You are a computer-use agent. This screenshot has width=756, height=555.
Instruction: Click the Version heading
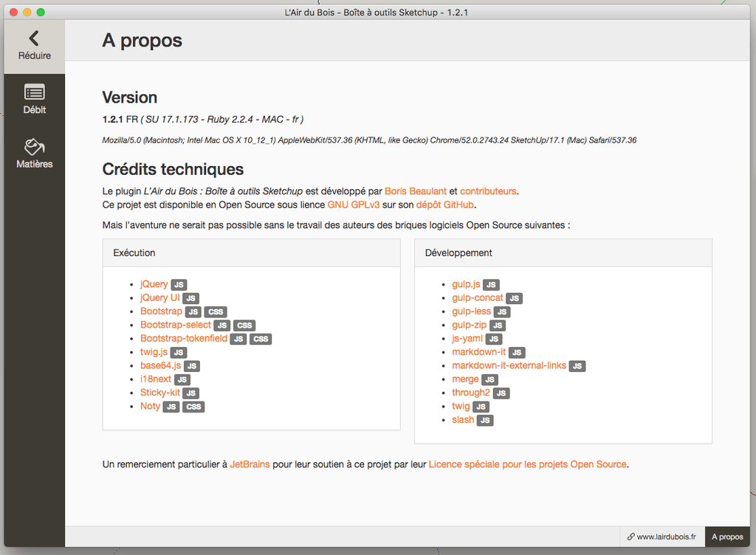pyautogui.click(x=130, y=98)
